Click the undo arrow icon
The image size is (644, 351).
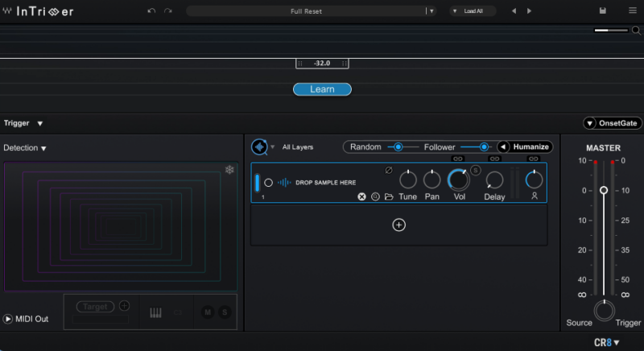pos(151,11)
